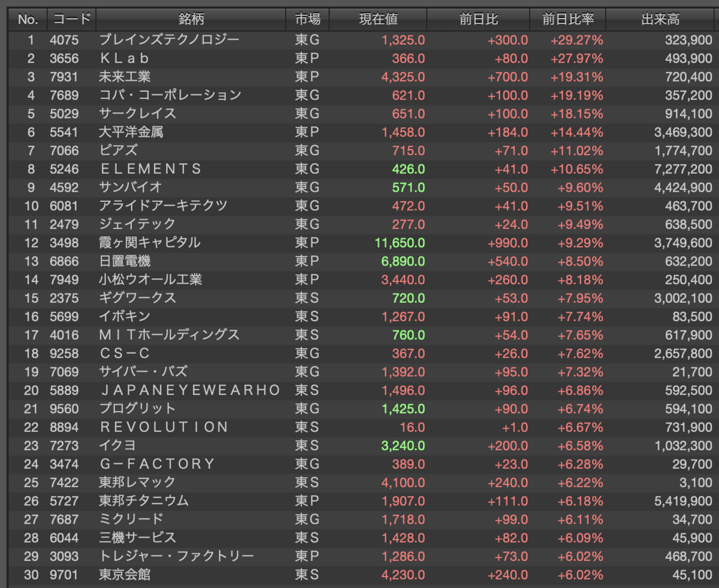Choose ミクリード stock name
The image size is (719, 588).
point(131,519)
